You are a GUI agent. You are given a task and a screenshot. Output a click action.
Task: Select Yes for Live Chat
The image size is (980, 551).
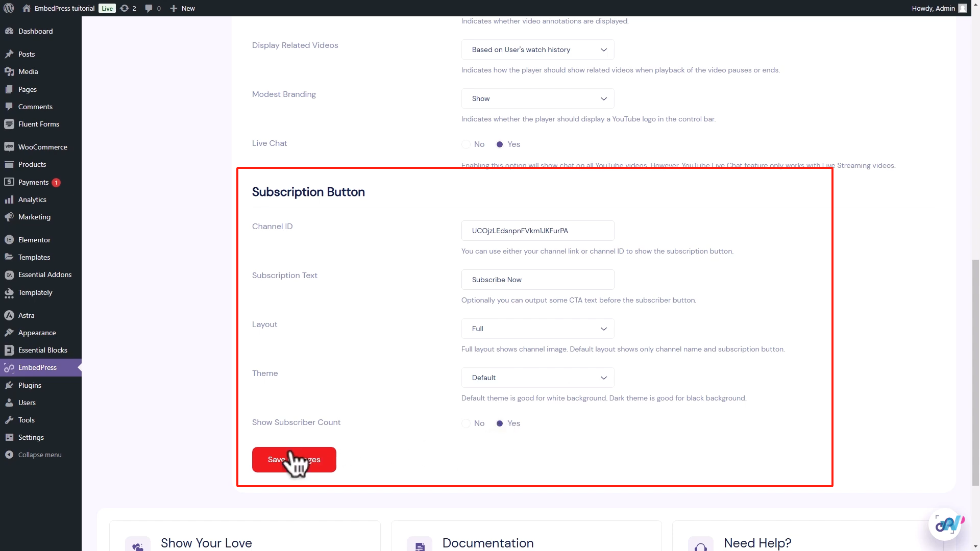(x=500, y=144)
